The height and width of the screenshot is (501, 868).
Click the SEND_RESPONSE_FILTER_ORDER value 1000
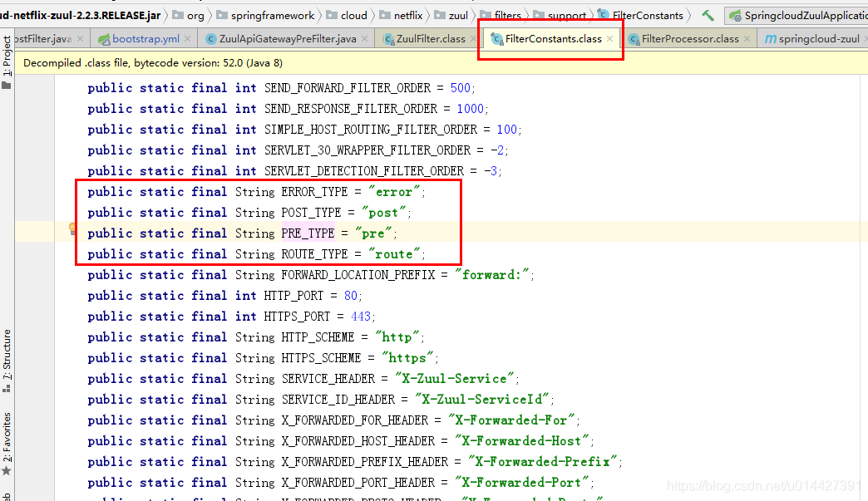[470, 109]
